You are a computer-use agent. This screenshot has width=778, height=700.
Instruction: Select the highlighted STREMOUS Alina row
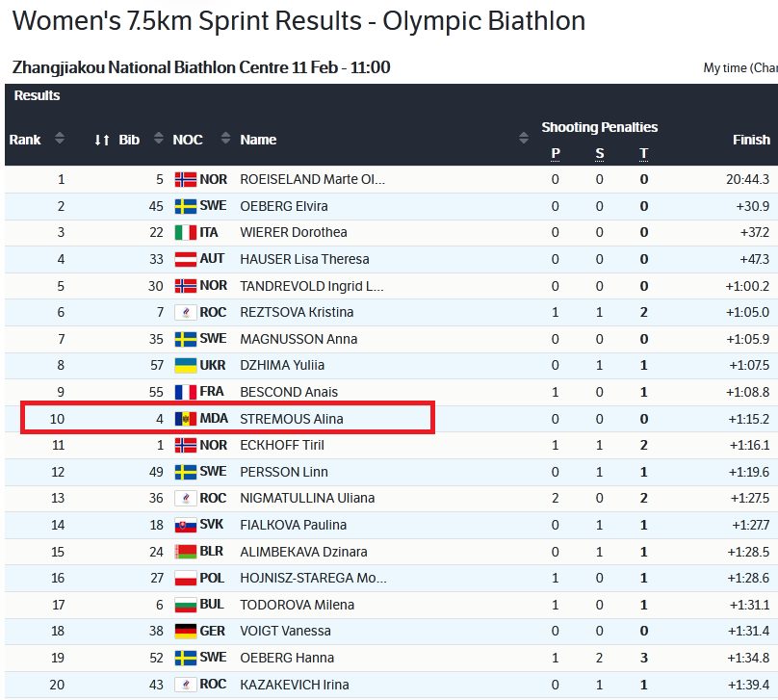[x=228, y=418]
